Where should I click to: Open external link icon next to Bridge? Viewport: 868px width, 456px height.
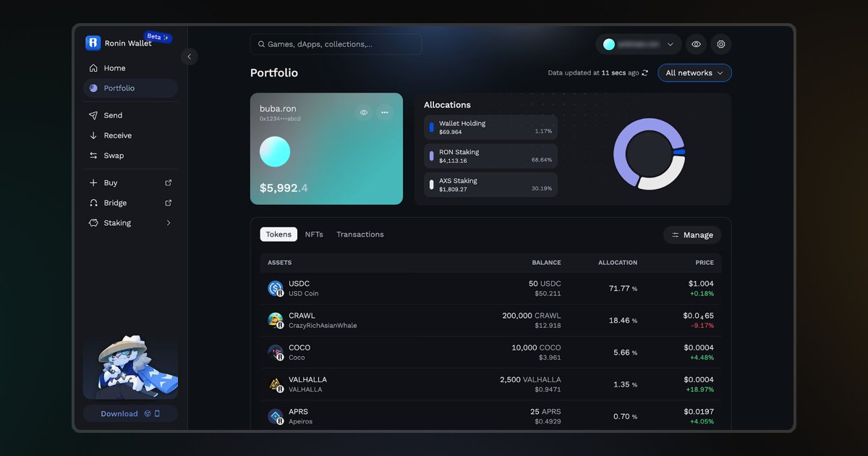pos(169,203)
